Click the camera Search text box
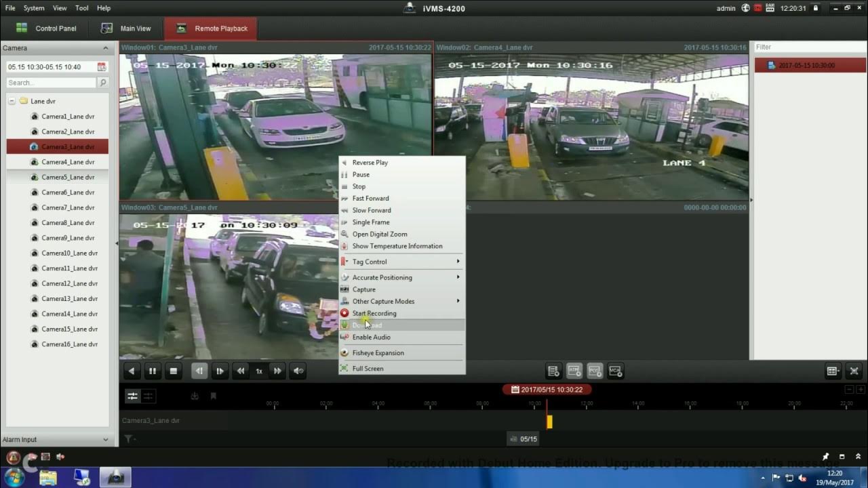The width and height of the screenshot is (868, 488). pos(51,83)
